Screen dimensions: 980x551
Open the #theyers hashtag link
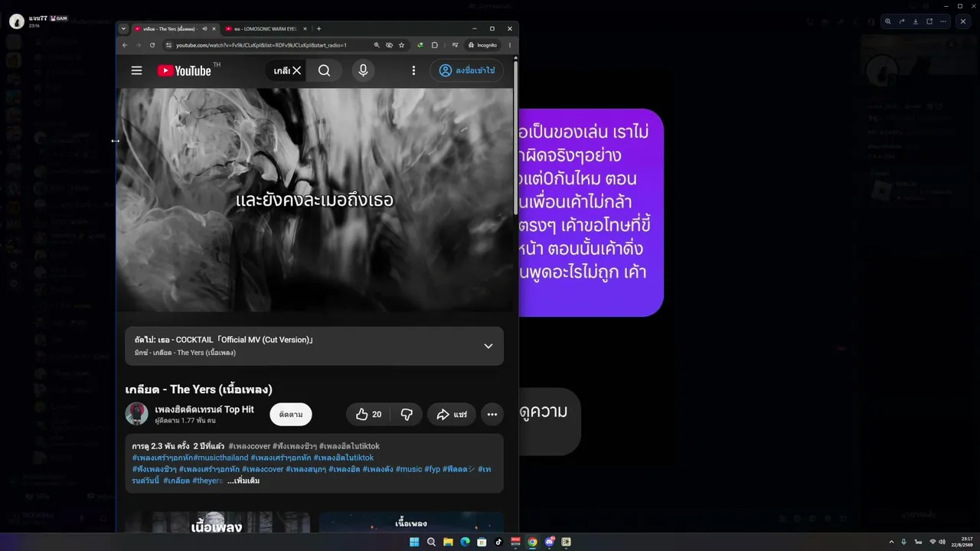point(207,481)
